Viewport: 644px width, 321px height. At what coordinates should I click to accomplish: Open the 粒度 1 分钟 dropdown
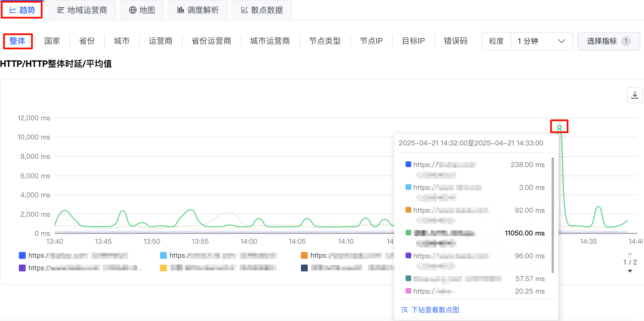click(x=541, y=41)
